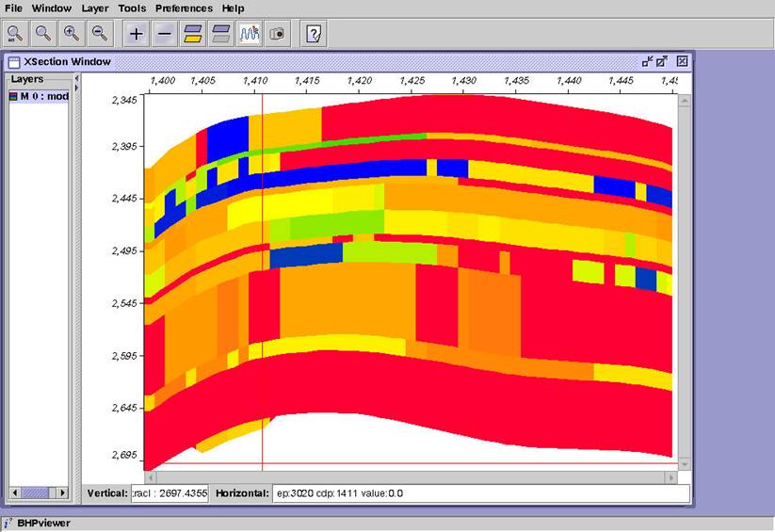Open the File menu

click(x=13, y=8)
